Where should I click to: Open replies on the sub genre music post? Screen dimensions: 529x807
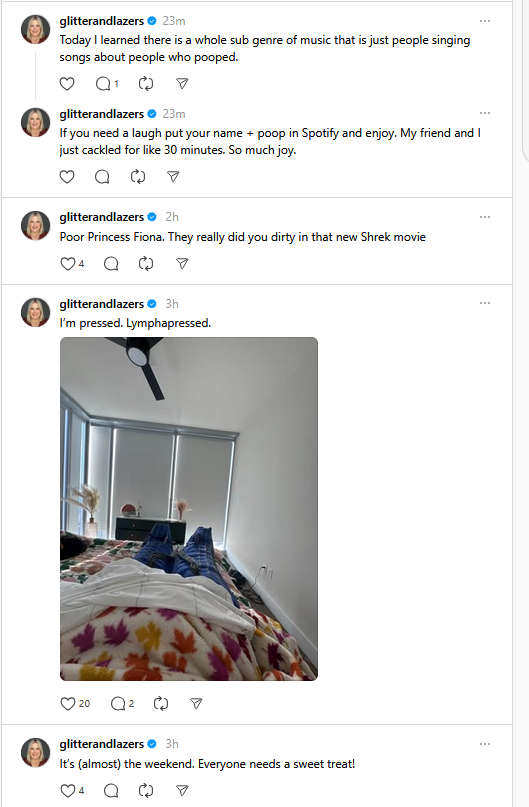pos(107,83)
